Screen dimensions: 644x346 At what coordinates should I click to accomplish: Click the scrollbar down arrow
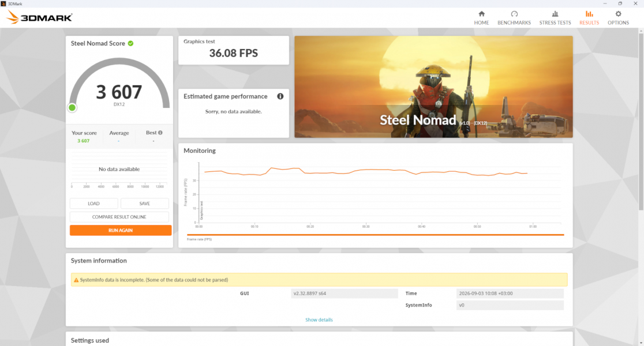[641, 343]
